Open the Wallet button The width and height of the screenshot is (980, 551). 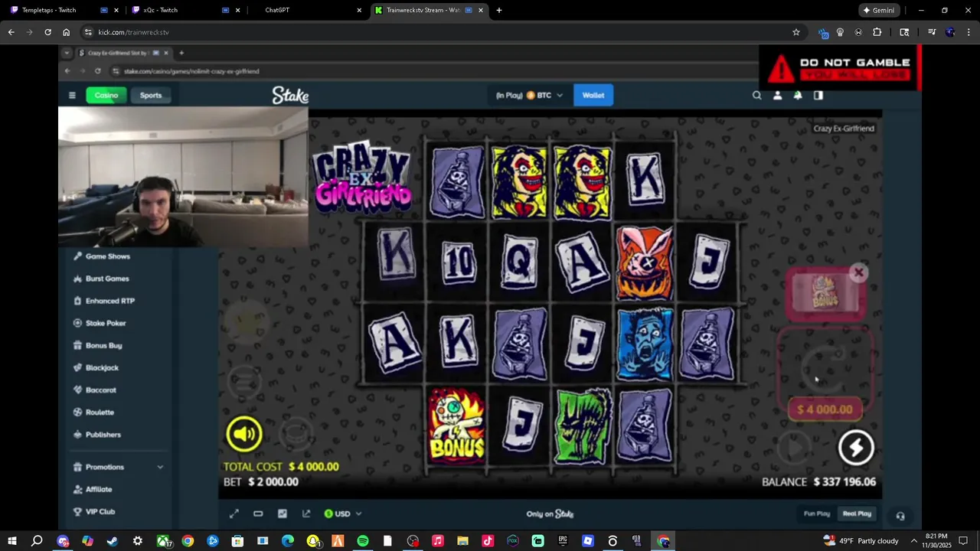pyautogui.click(x=593, y=96)
